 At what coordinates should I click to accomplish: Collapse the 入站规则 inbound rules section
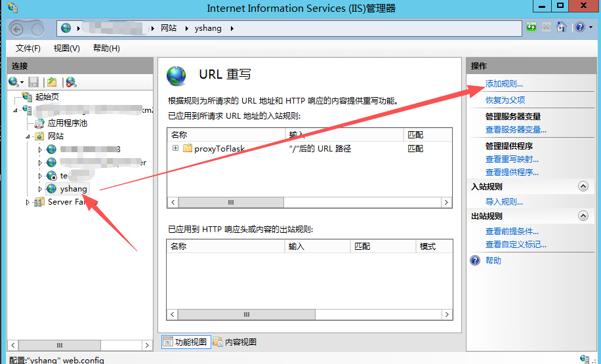[583, 187]
